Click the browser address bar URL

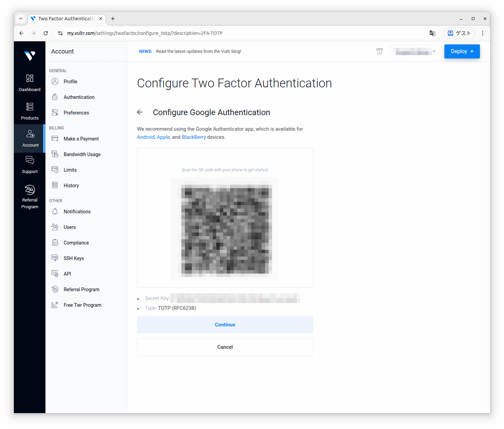pyautogui.click(x=145, y=33)
